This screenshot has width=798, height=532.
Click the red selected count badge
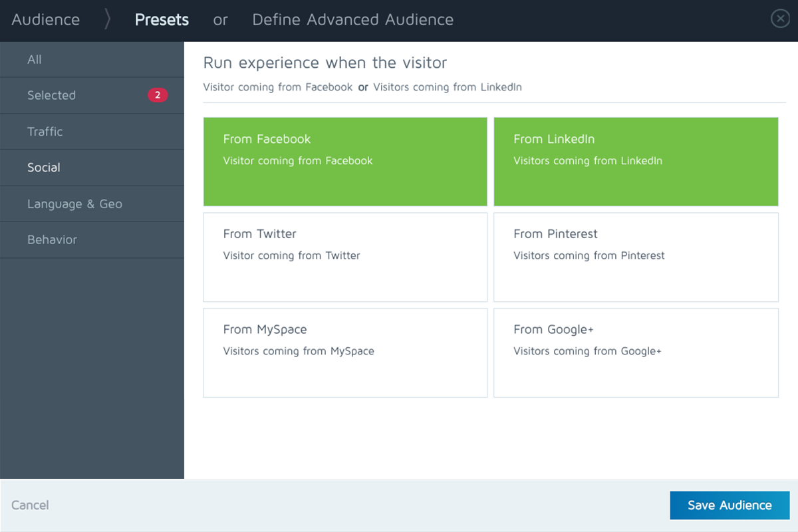coord(158,95)
